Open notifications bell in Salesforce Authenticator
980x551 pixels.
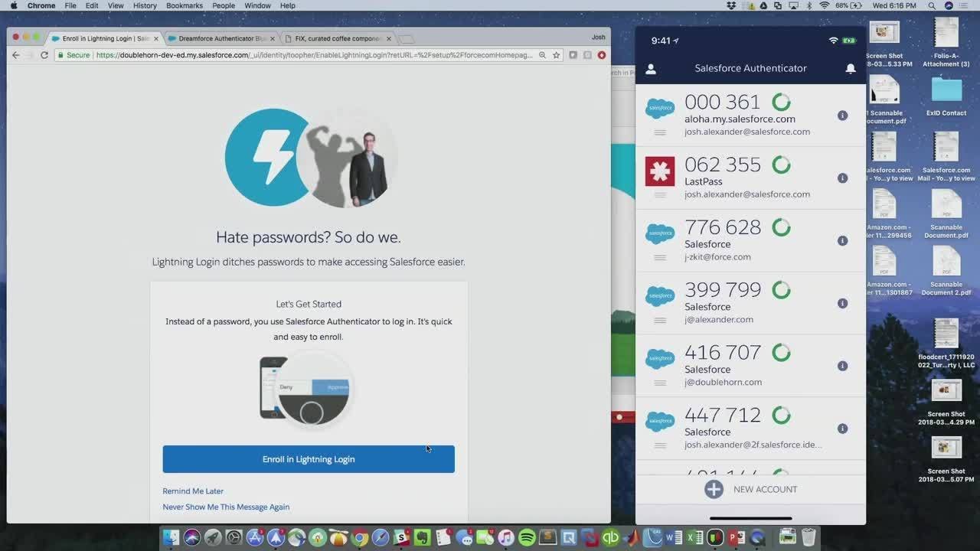851,69
